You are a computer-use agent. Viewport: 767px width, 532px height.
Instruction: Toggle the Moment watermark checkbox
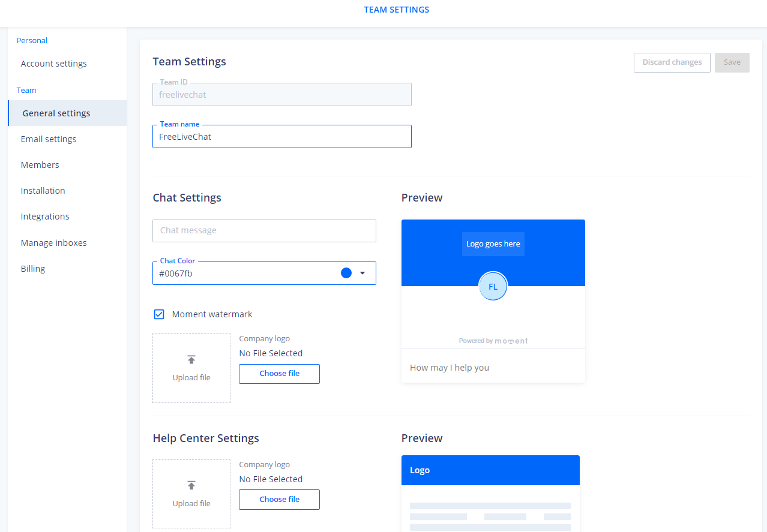tap(159, 314)
